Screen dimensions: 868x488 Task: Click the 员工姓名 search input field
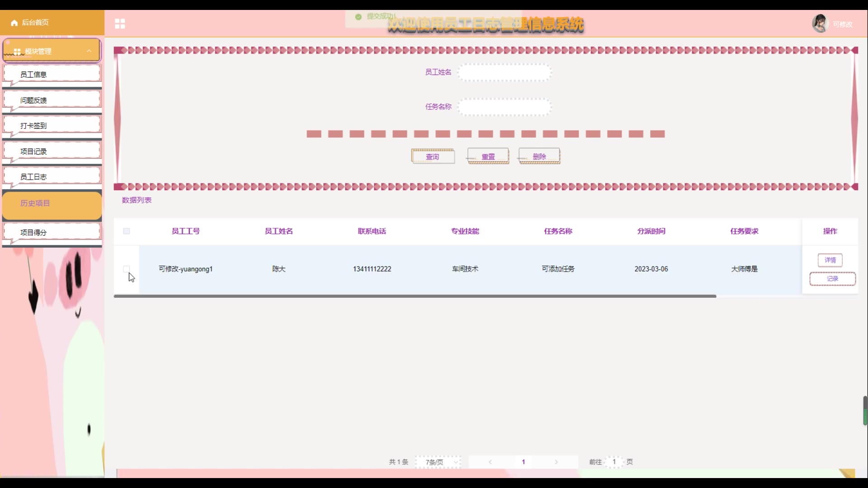(x=504, y=72)
